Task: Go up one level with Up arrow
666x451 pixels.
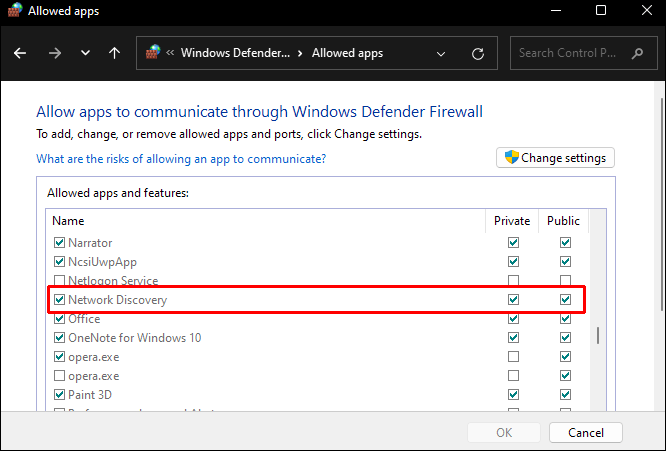Action: (115, 53)
